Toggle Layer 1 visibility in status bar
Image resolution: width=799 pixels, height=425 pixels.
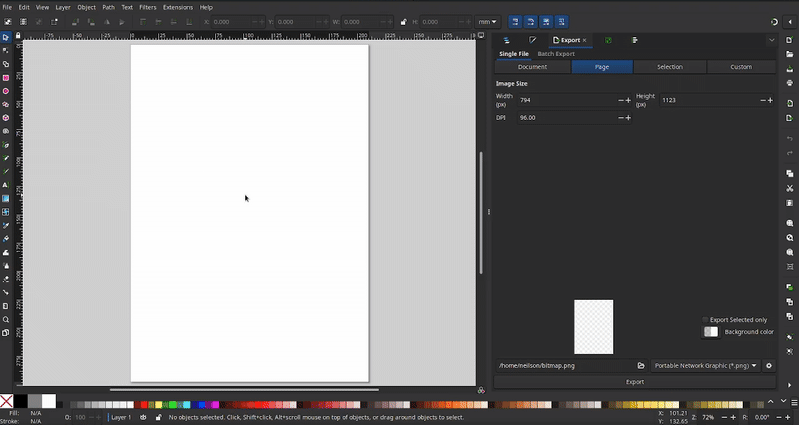143,417
